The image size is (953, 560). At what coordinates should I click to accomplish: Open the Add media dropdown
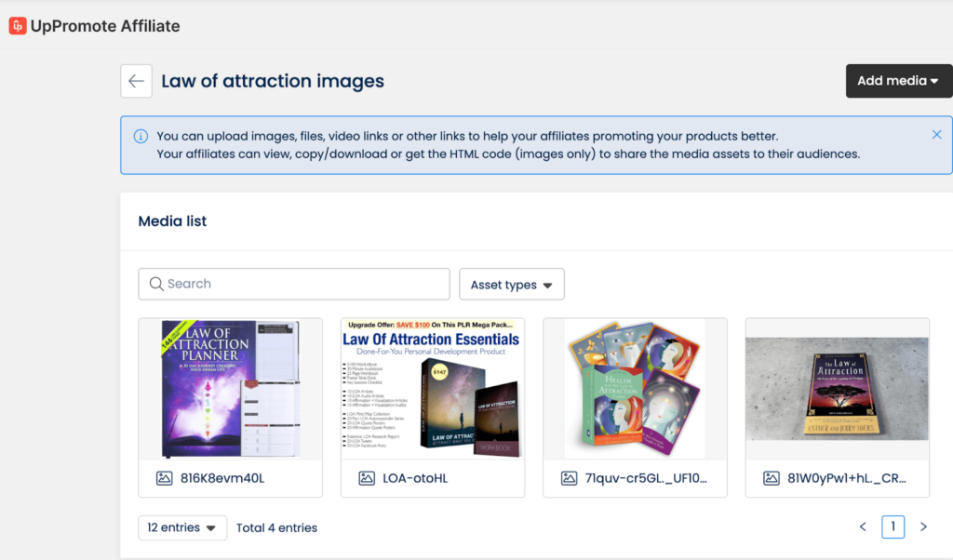click(898, 81)
